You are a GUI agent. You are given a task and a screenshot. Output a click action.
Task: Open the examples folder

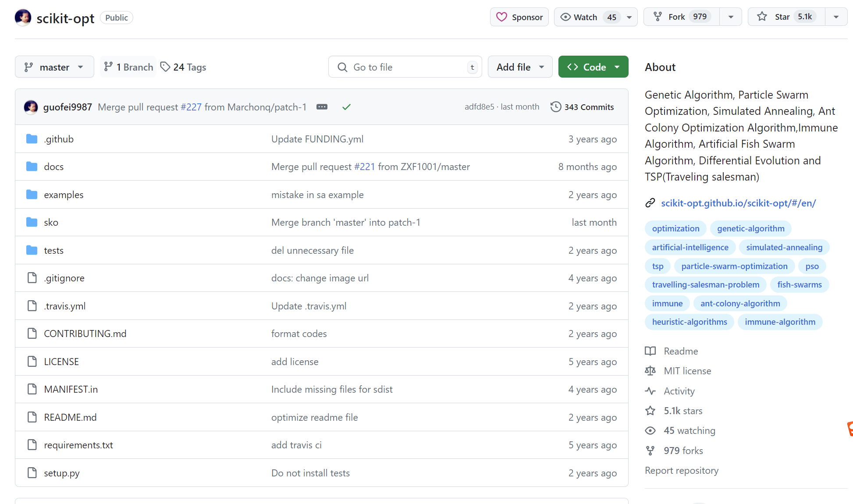point(64,195)
